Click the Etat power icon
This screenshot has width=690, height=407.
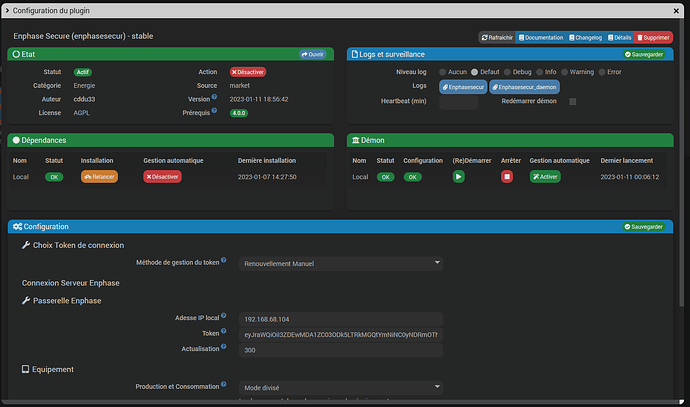pyautogui.click(x=16, y=54)
